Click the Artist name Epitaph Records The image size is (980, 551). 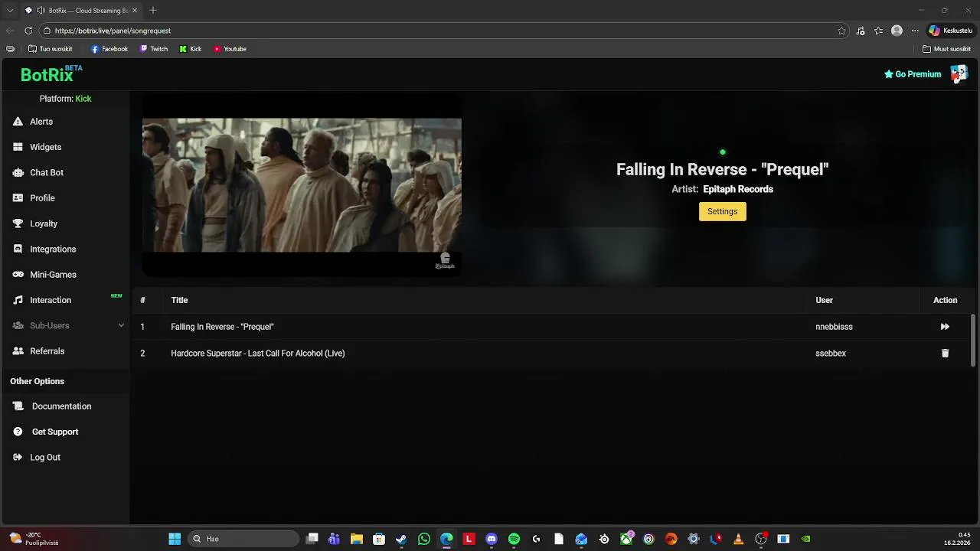click(x=738, y=189)
